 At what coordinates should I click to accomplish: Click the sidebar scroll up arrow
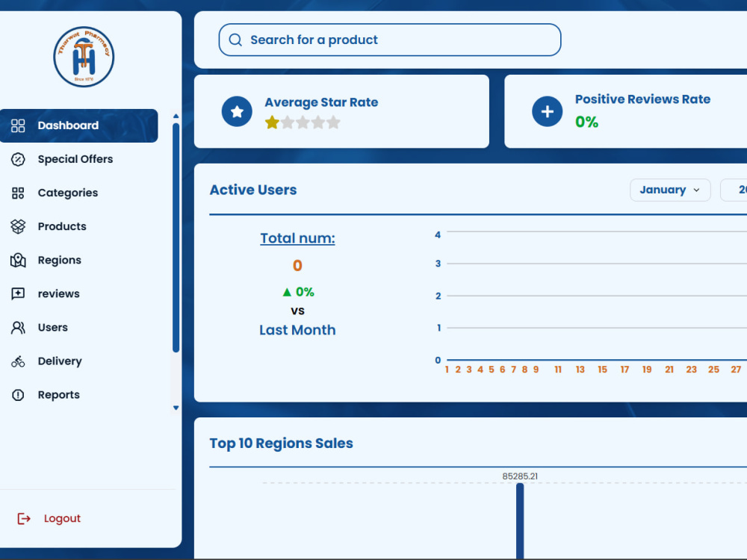[176, 116]
